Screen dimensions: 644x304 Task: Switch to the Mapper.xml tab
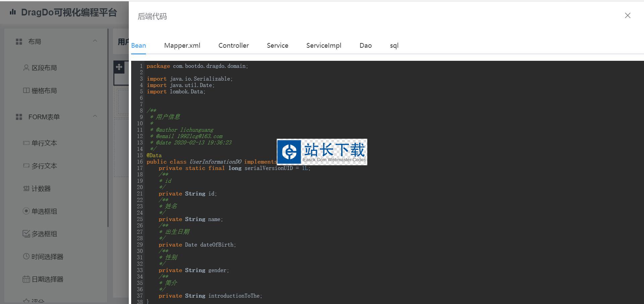point(182,46)
